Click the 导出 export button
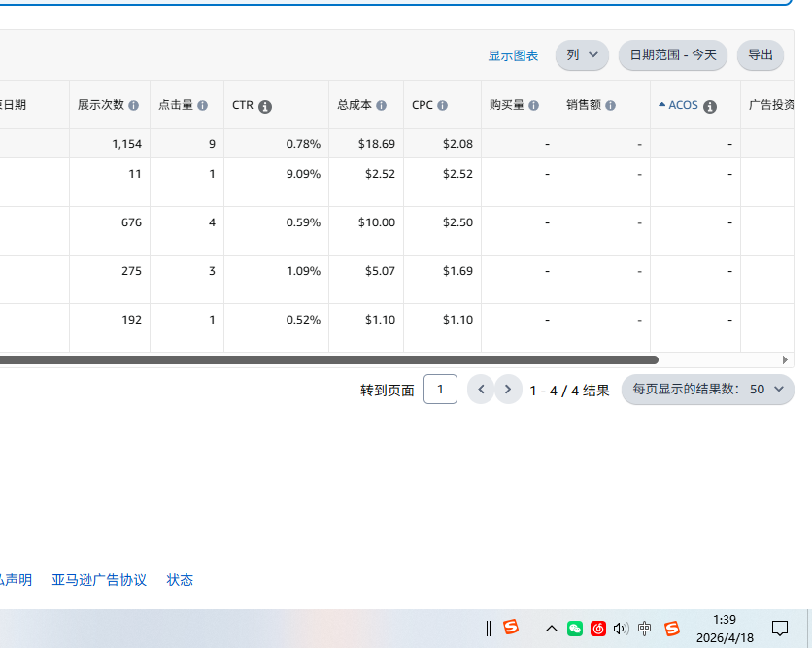The height and width of the screenshot is (648, 812). pos(760,55)
